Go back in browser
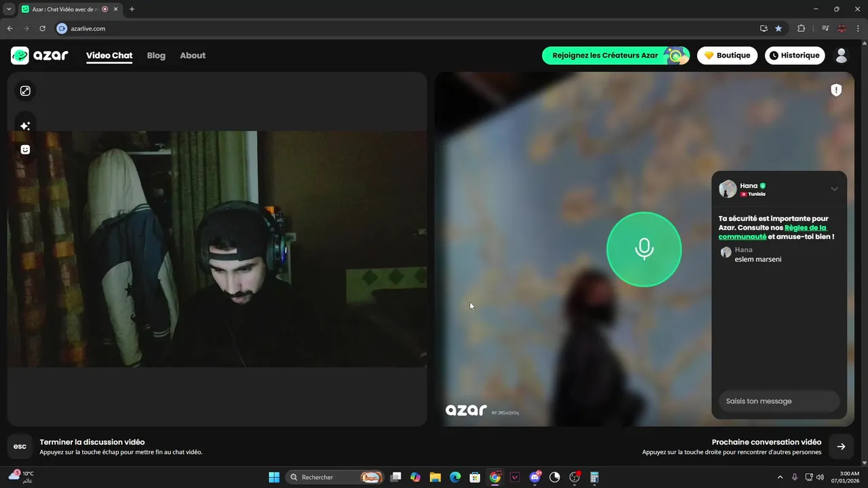Viewport: 868px width, 488px height. click(9, 28)
